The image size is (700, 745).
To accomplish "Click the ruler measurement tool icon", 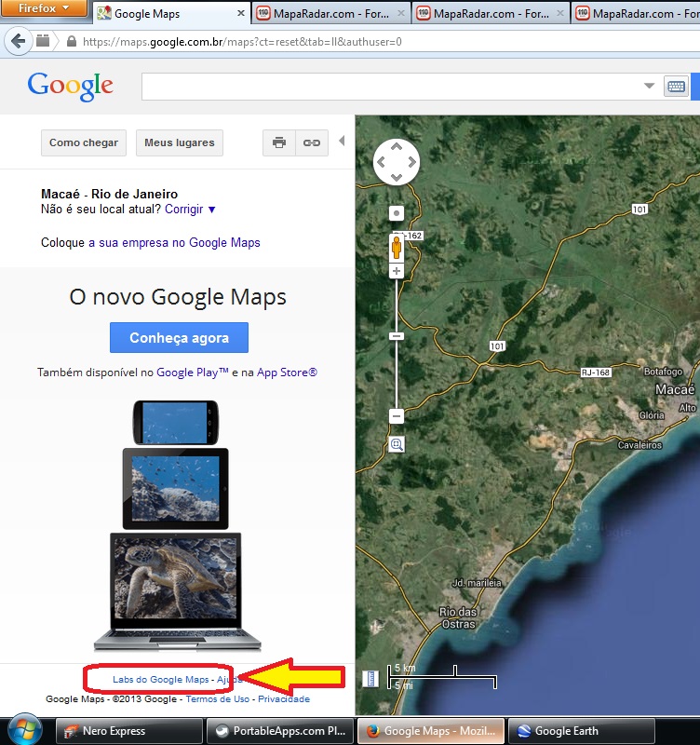I will click(370, 678).
